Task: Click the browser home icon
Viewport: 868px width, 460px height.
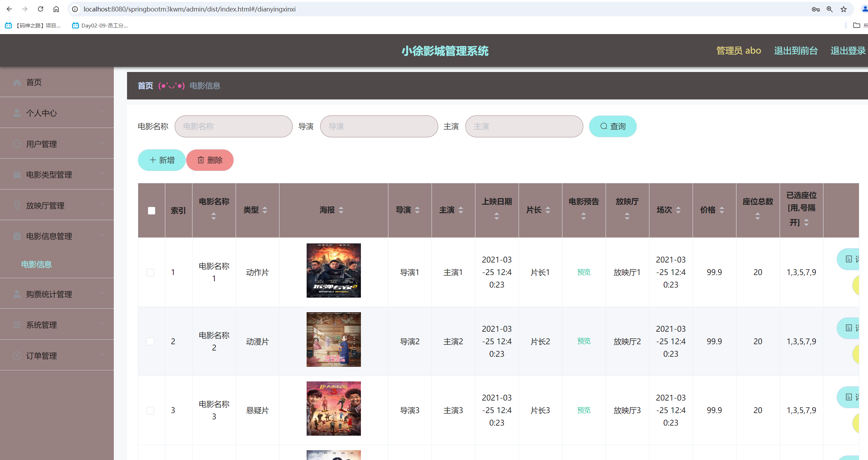Action: click(x=56, y=9)
